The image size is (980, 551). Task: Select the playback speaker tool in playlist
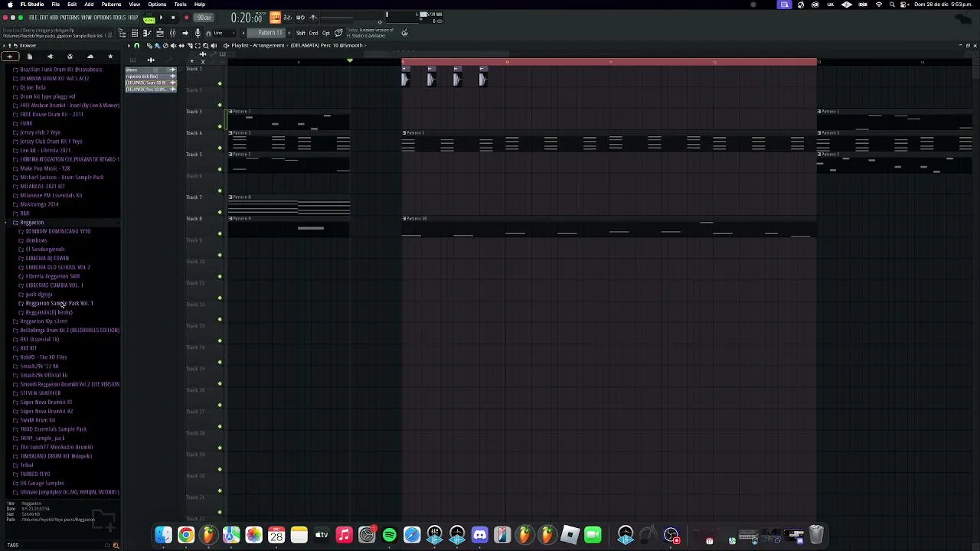(x=214, y=45)
